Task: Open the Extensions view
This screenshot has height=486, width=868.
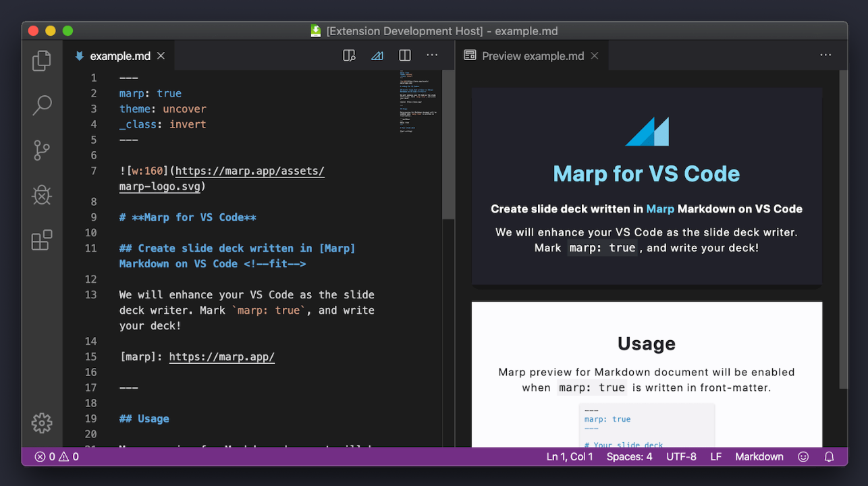Action: tap(42, 240)
